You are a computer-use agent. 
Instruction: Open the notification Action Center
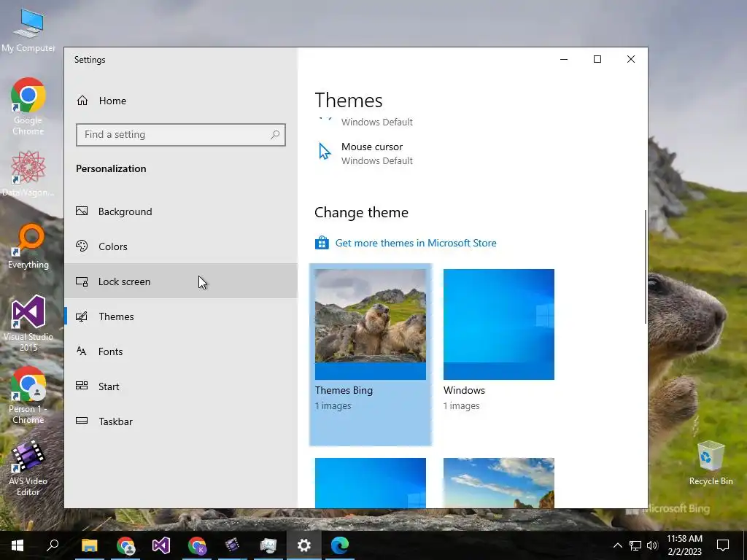(723, 545)
